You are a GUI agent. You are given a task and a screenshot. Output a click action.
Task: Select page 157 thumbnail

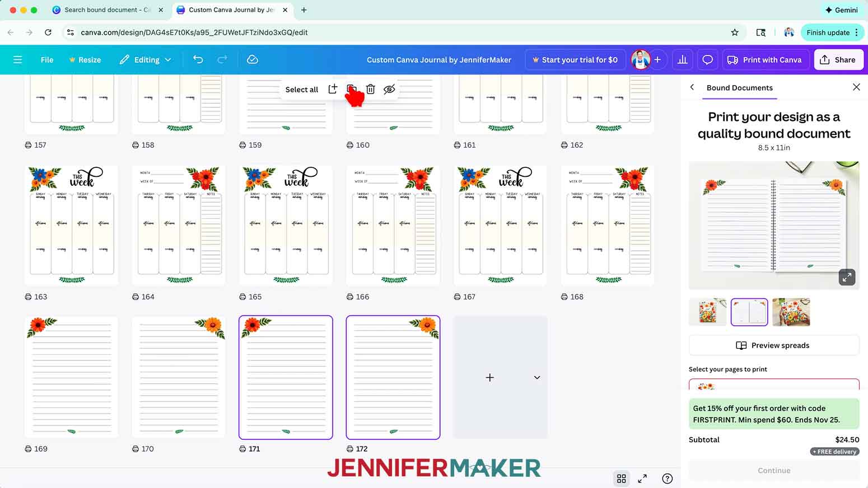coord(71,104)
